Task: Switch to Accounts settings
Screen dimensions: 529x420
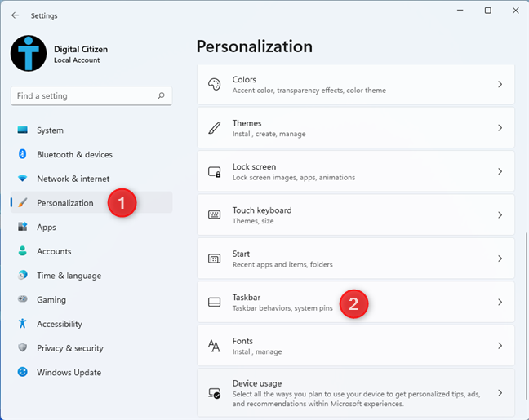Action: 91,251
